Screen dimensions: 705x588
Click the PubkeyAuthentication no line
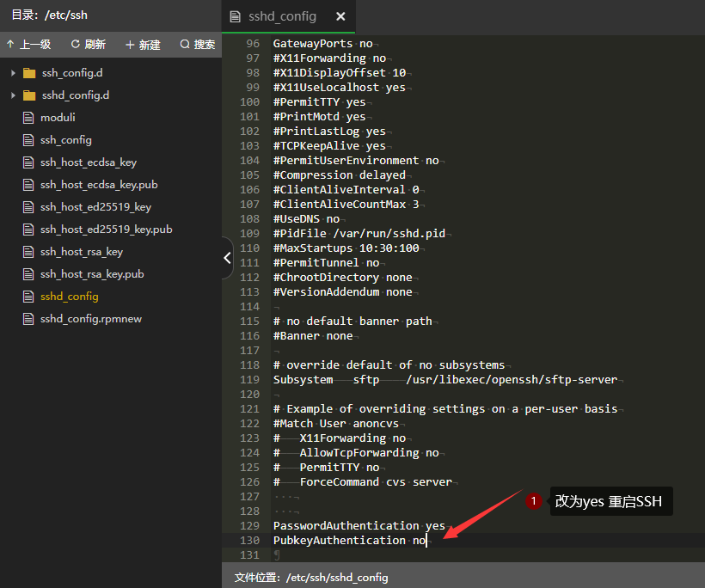349,541
